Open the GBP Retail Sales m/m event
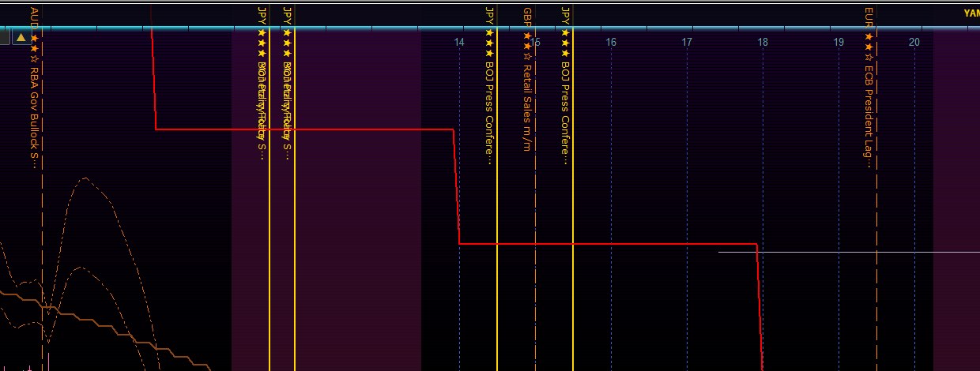Screen dimensions: 980x371 point(527,79)
